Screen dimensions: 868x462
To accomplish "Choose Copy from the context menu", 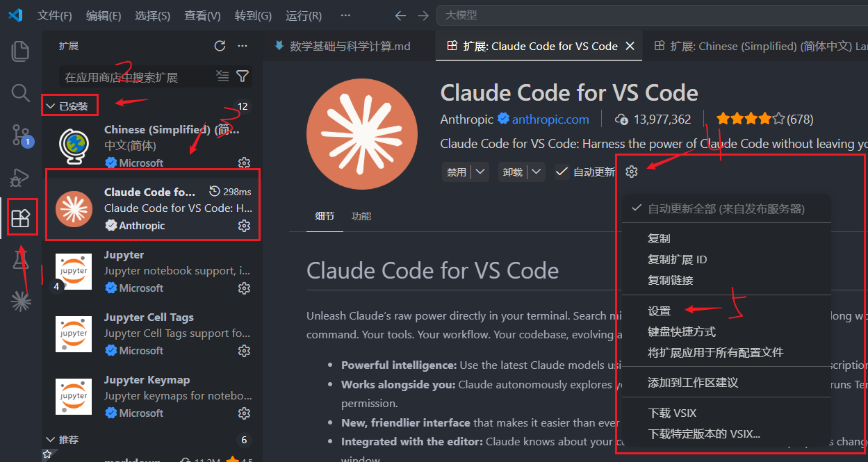I will point(726,238).
